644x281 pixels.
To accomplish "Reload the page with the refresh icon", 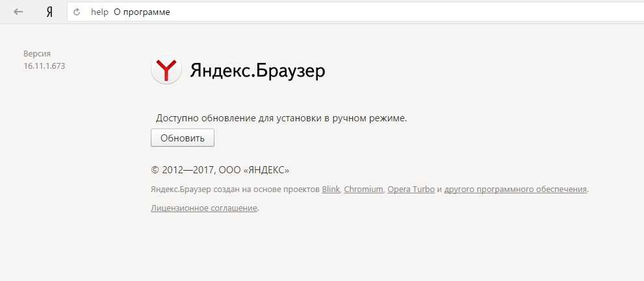I will tap(77, 12).
